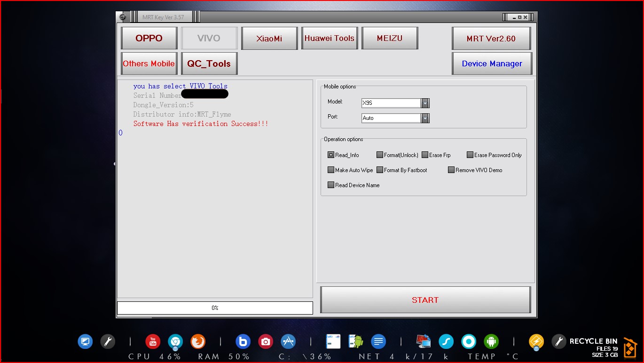
Task: Expand the Model dropdown arrow
Action: pyautogui.click(x=425, y=103)
